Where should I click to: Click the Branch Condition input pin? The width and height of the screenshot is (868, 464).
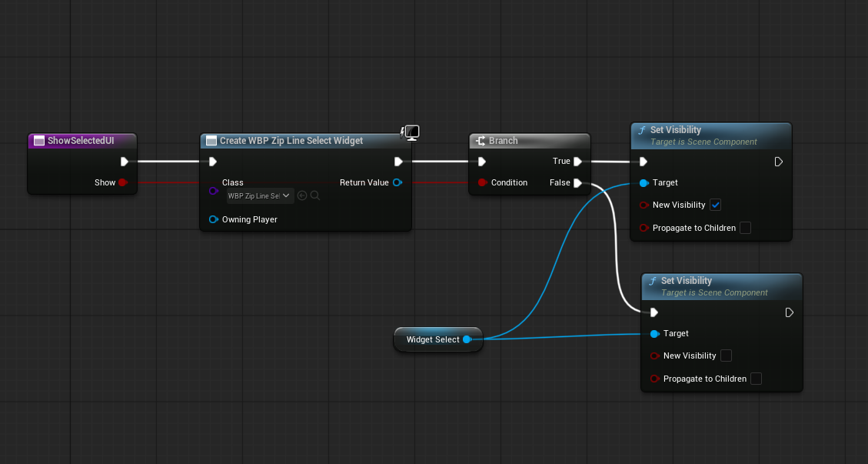coord(482,182)
